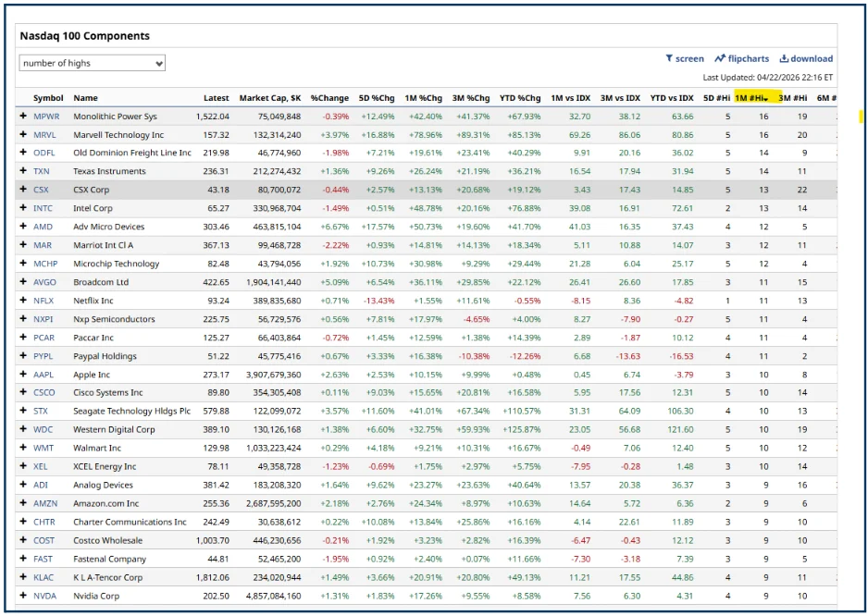Open the NXPI symbol link
The image size is (868, 616).
click(43, 319)
